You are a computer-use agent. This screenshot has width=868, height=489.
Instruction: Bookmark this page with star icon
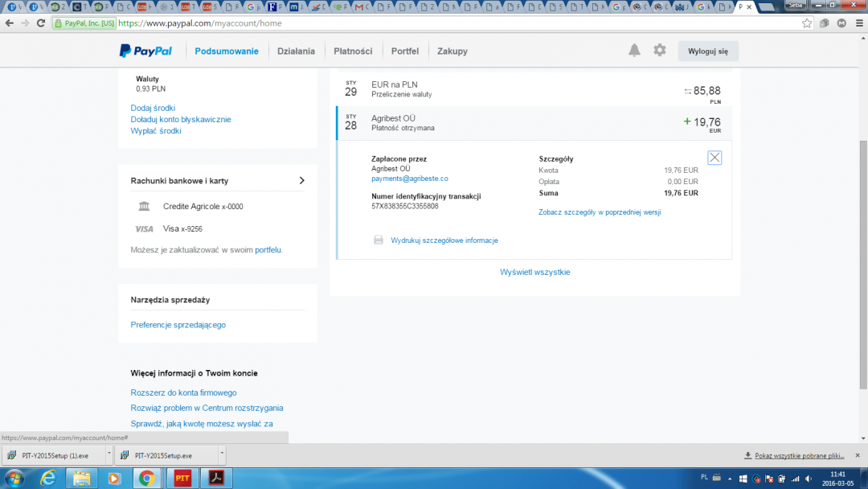coord(807,23)
